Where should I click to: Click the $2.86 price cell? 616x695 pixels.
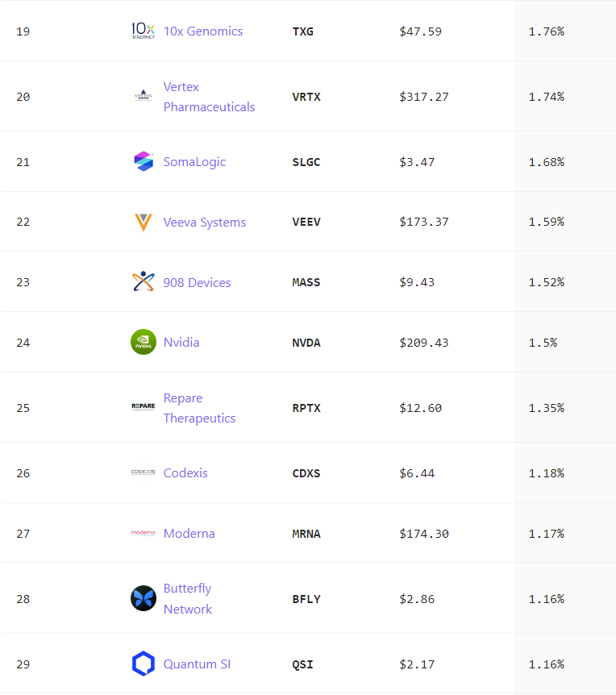pos(417,599)
